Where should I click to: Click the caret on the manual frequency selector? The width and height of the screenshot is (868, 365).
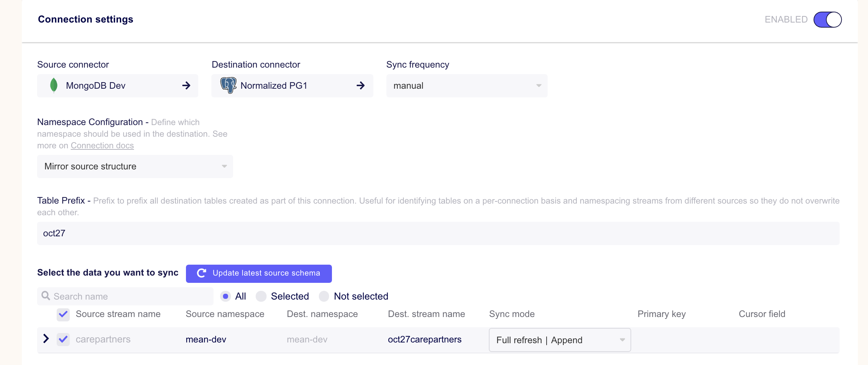point(538,86)
